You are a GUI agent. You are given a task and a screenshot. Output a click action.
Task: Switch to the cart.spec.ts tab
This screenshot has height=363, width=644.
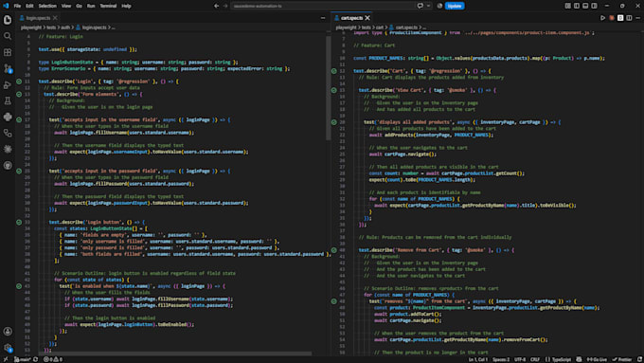pos(351,18)
